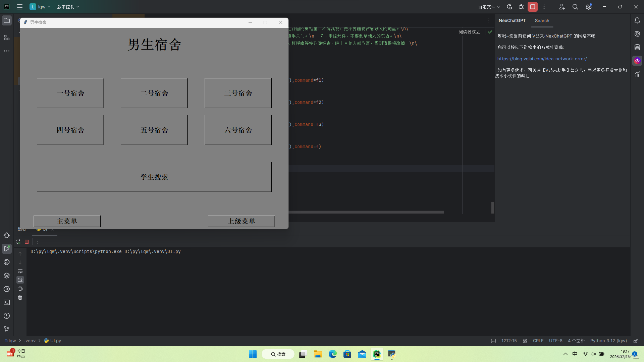Open the blog.vqlai.com idea-network-error link
The height and width of the screenshot is (362, 644).
[x=542, y=59]
